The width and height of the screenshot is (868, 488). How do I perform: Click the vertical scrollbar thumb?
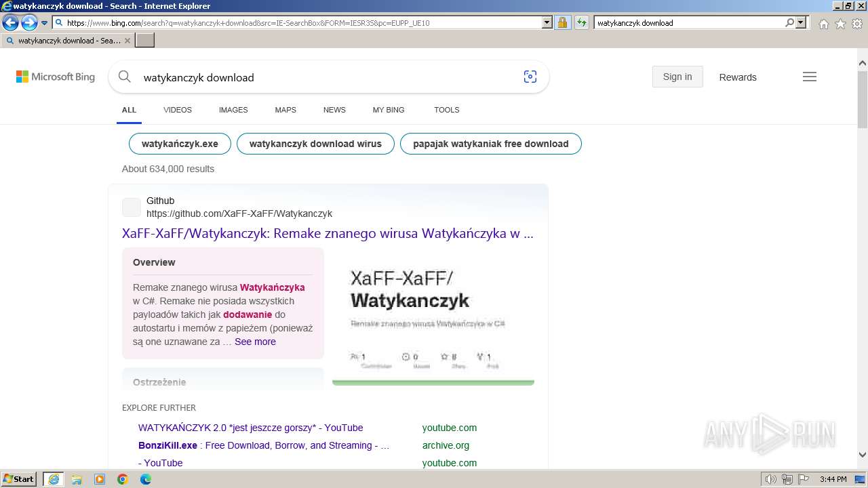(x=863, y=99)
